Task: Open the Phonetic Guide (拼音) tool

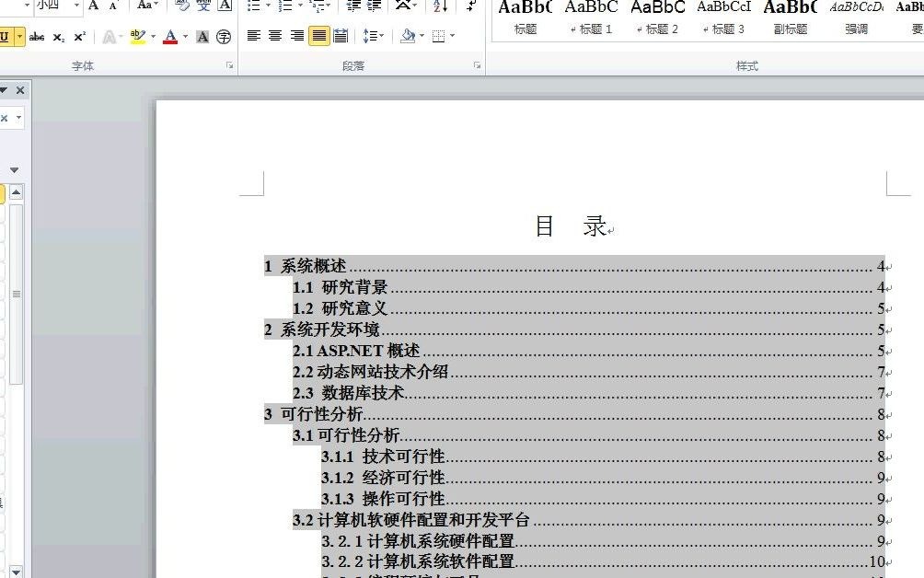Action: coord(203,7)
